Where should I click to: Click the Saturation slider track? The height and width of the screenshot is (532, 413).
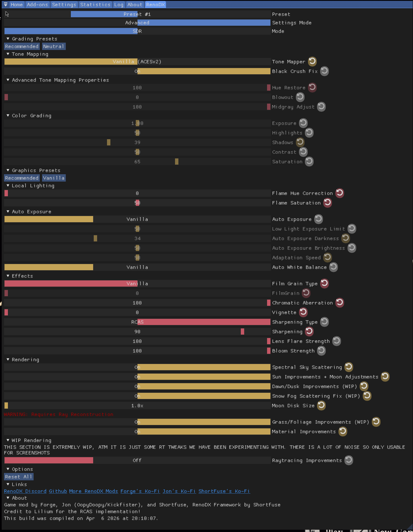click(x=137, y=162)
